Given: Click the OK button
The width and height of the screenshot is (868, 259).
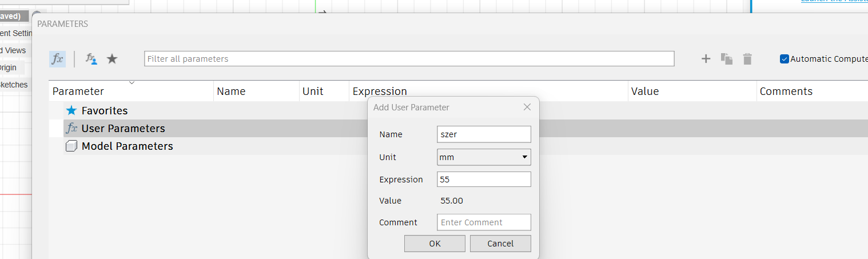Looking at the screenshot, I should click(435, 244).
